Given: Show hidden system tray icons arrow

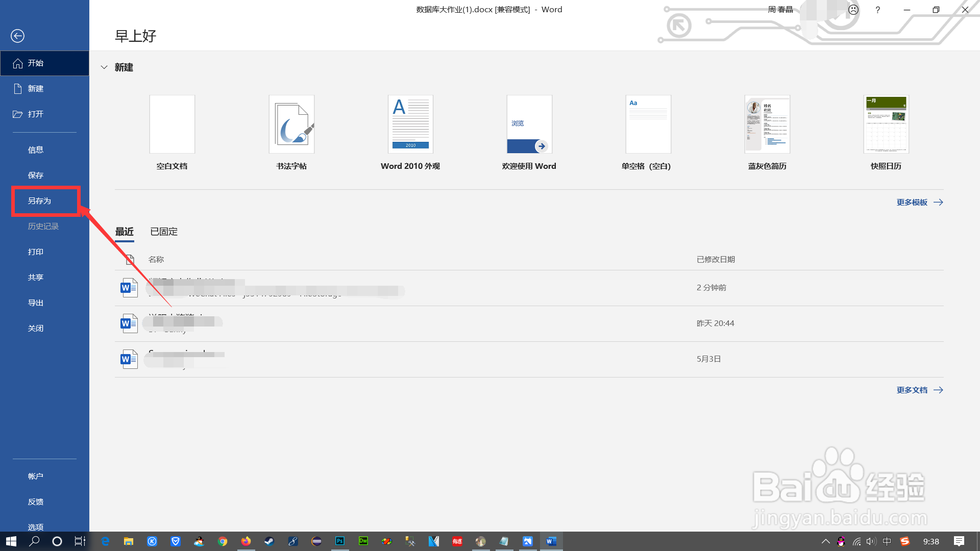Looking at the screenshot, I should 825,541.
